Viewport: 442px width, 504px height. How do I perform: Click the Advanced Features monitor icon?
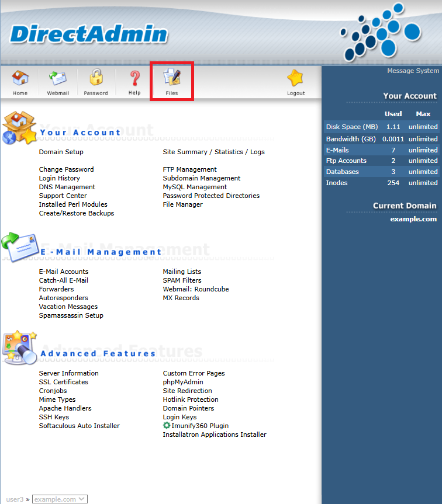(20, 348)
